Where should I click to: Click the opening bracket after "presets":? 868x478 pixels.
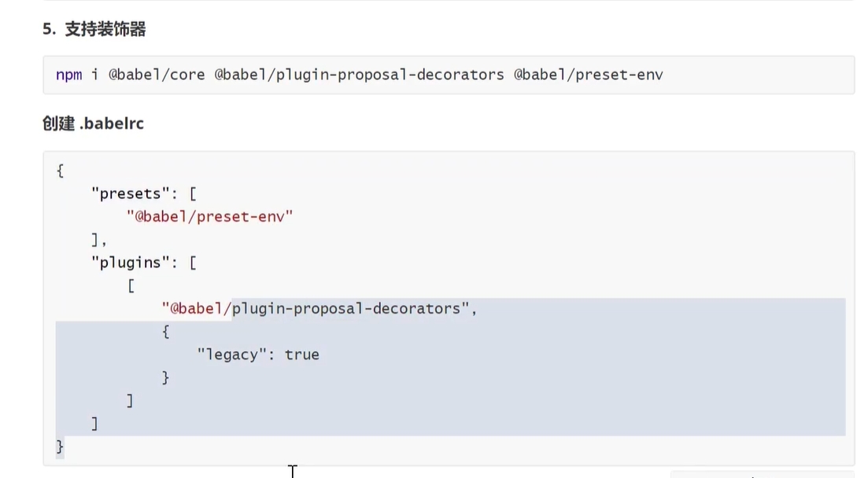pyautogui.click(x=192, y=193)
